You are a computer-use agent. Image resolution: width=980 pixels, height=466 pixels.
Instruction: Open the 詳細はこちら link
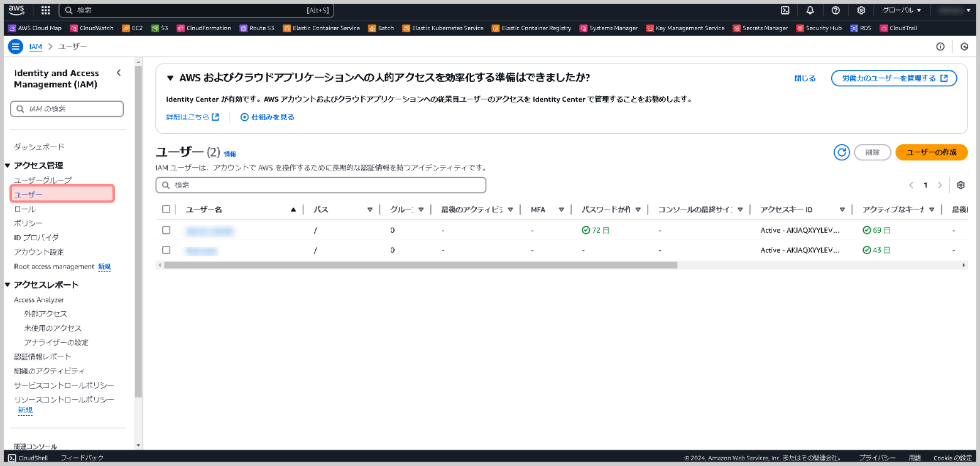pos(193,117)
